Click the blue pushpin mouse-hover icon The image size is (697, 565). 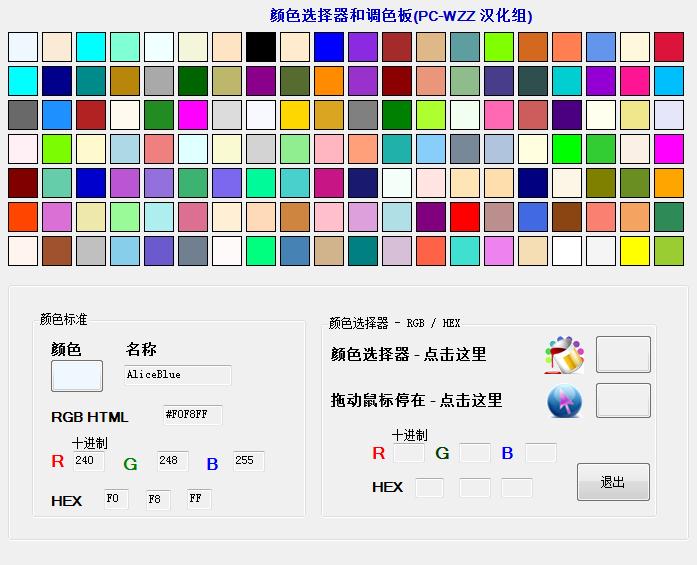click(564, 401)
